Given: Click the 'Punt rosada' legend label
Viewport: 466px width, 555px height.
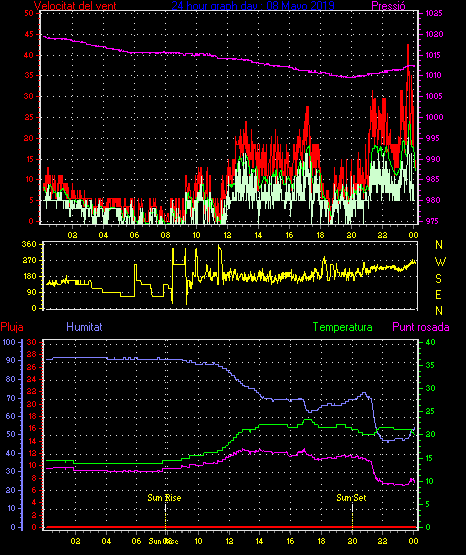Looking at the screenshot, I should [421, 327].
